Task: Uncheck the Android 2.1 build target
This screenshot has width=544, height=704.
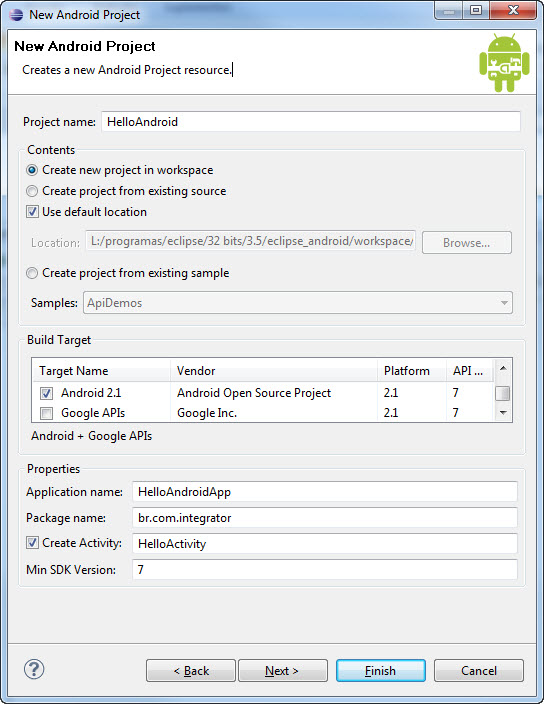Action: [46, 393]
